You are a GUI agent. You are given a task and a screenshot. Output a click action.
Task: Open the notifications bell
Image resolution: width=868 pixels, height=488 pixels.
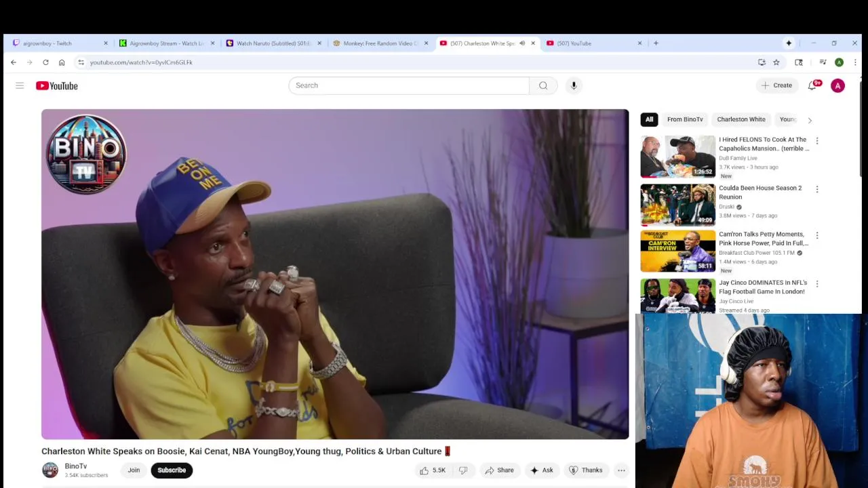click(x=812, y=85)
